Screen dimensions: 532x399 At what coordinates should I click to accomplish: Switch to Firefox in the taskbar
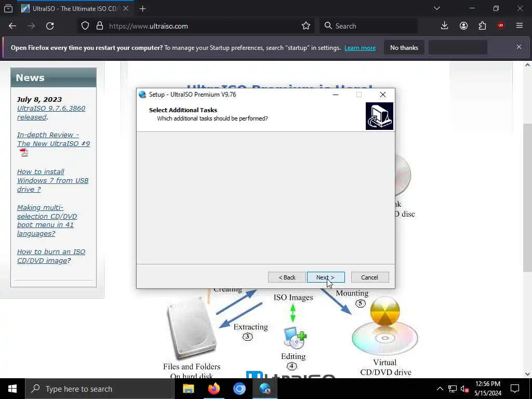(214, 389)
